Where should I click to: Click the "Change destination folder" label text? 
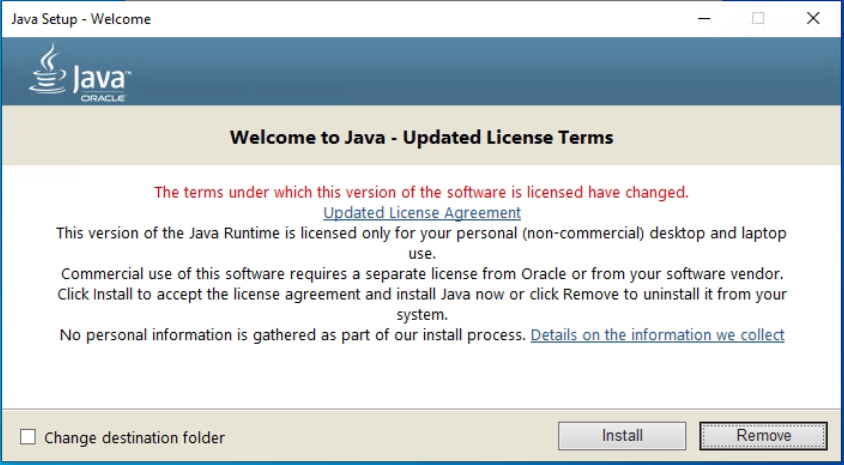[x=134, y=438]
